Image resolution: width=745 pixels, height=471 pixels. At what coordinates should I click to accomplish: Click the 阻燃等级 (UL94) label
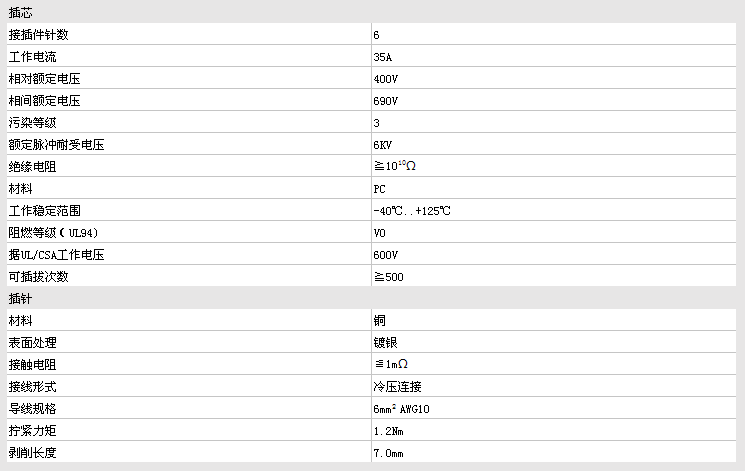54,233
